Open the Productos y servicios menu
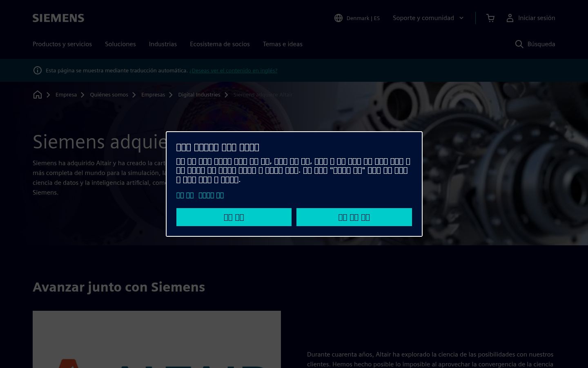The width and height of the screenshot is (588, 368). tap(62, 44)
